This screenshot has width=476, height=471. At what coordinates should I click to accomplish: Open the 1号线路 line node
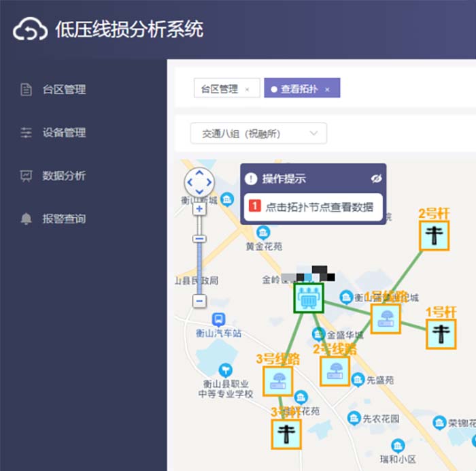point(386,319)
